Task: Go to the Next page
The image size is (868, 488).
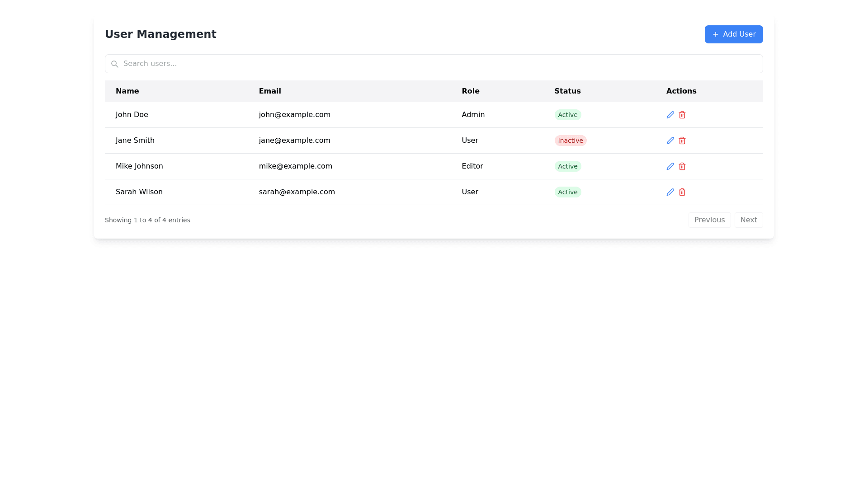Action: [748, 220]
